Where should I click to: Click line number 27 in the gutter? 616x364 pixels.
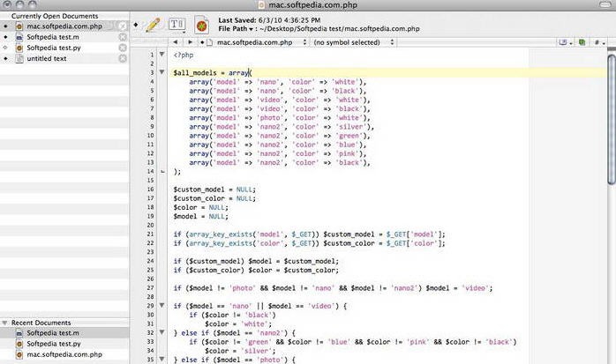(150, 288)
